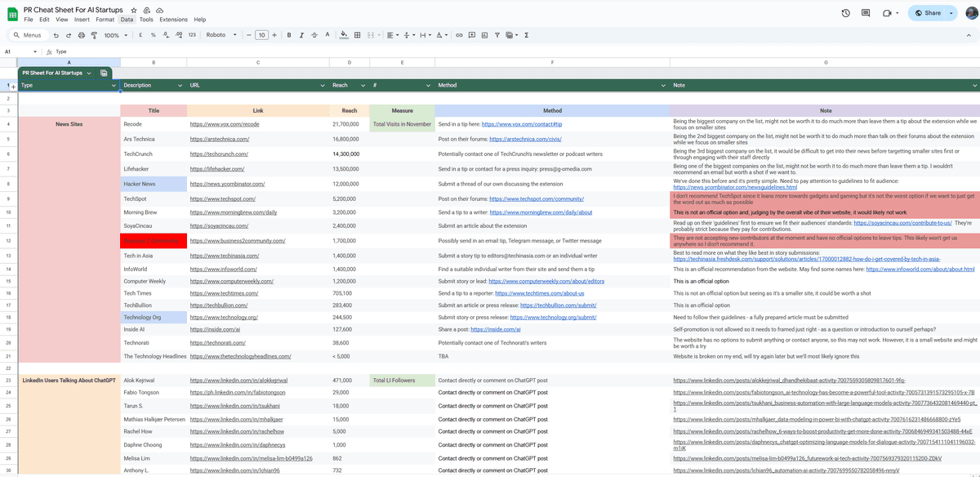Click the Insert chart icon
The image size is (980, 477).
coord(484,35)
